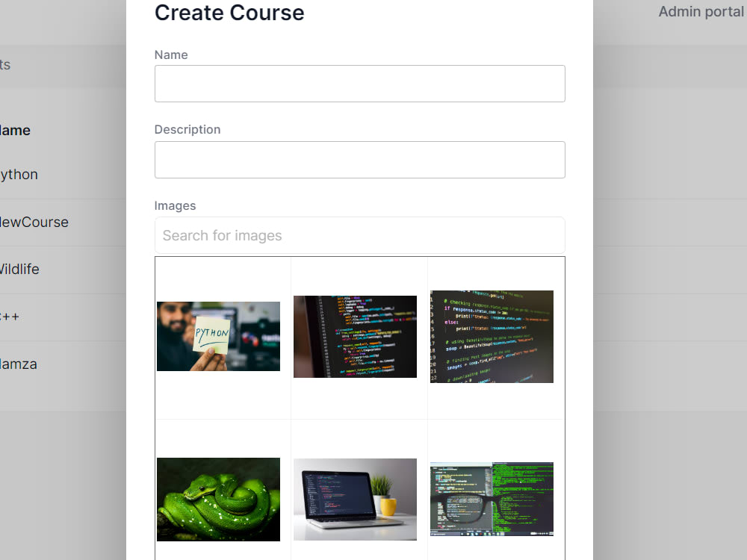Viewport: 747px width, 560px height.
Task: Open the Admin portal link
Action: click(701, 11)
